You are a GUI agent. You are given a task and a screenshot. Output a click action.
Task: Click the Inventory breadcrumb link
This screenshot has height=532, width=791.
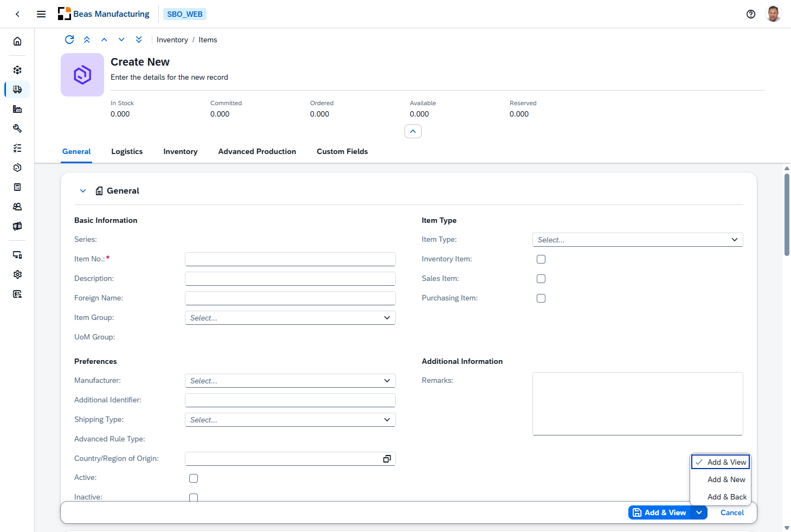172,40
